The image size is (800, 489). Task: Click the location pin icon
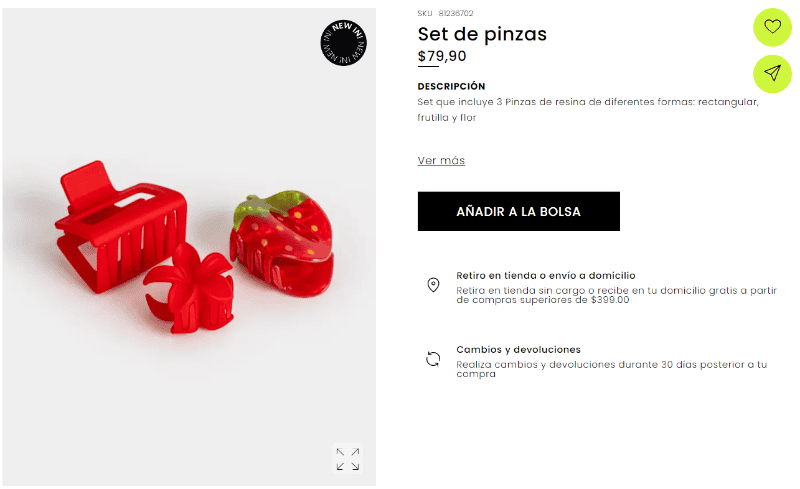click(x=433, y=285)
